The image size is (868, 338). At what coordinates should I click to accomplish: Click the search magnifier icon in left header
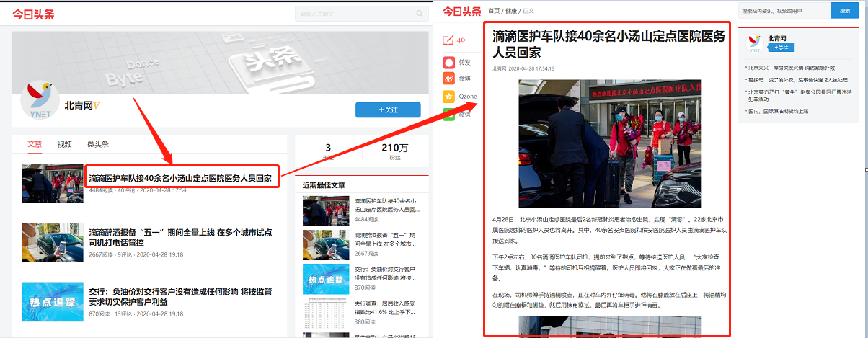click(x=420, y=14)
